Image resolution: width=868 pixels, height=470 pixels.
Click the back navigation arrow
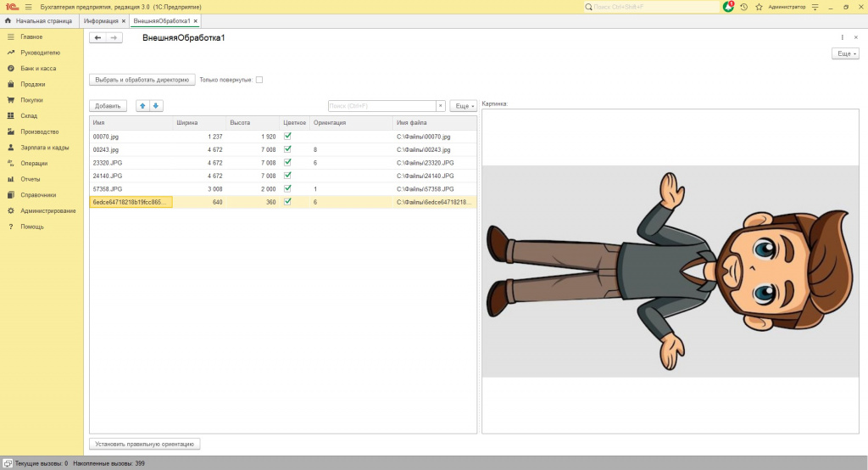[97, 38]
